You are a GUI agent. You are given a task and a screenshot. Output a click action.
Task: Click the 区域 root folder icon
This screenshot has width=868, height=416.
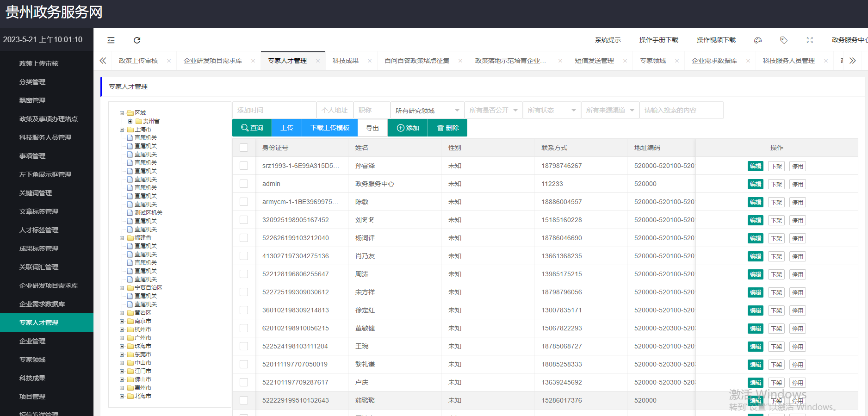pyautogui.click(x=130, y=113)
